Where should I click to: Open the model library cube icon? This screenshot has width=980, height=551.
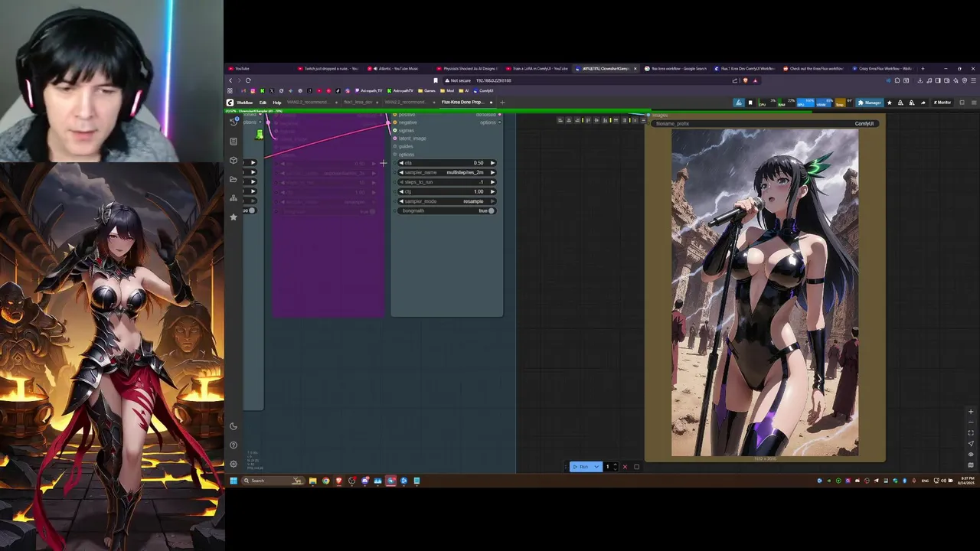click(234, 160)
